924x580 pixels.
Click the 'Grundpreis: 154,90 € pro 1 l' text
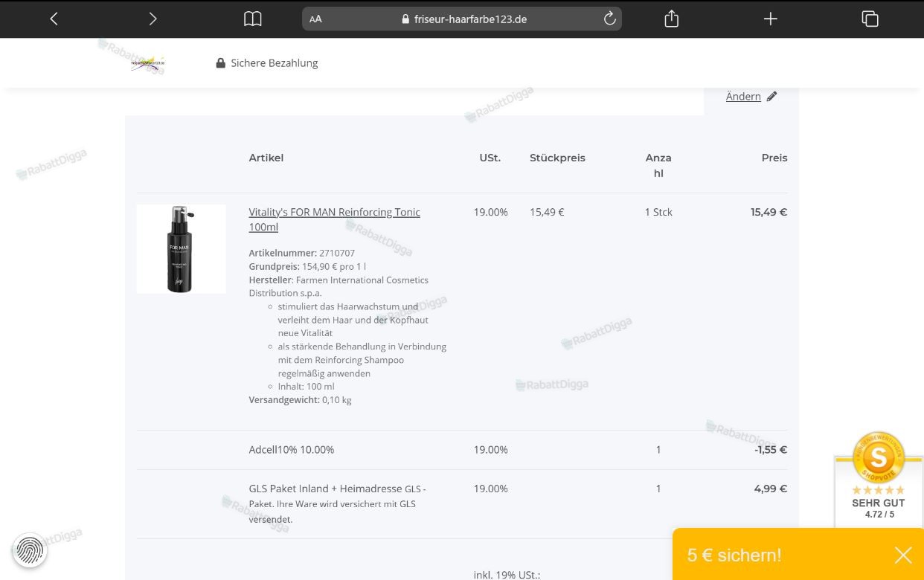click(x=307, y=267)
